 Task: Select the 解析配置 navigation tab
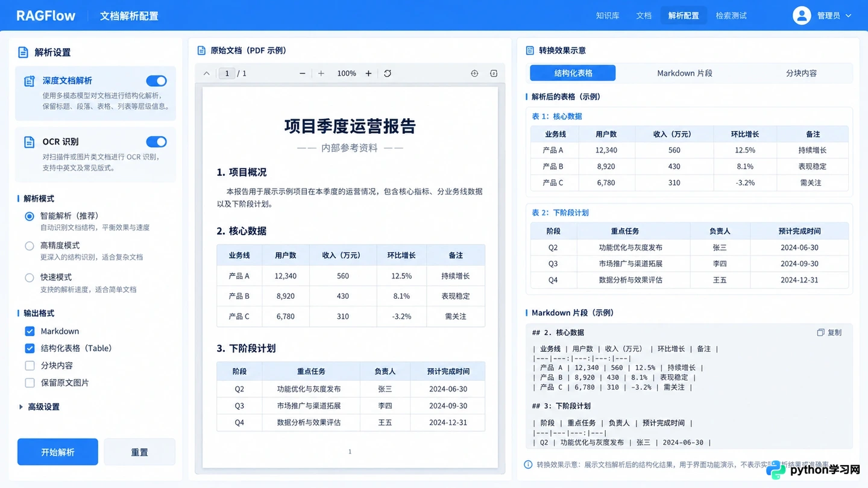coord(684,16)
